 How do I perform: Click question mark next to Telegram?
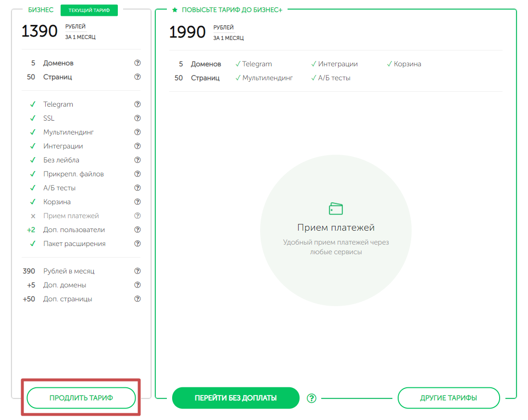click(x=138, y=104)
